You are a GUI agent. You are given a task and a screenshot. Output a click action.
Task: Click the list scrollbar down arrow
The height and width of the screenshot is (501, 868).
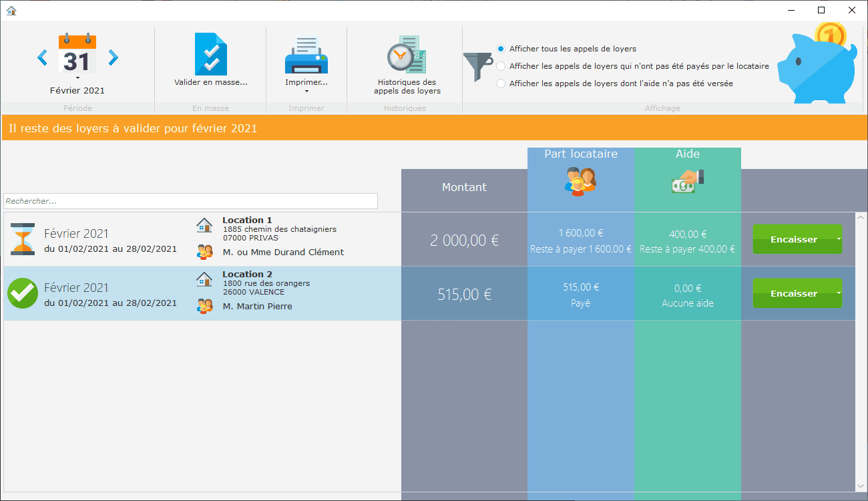860,486
